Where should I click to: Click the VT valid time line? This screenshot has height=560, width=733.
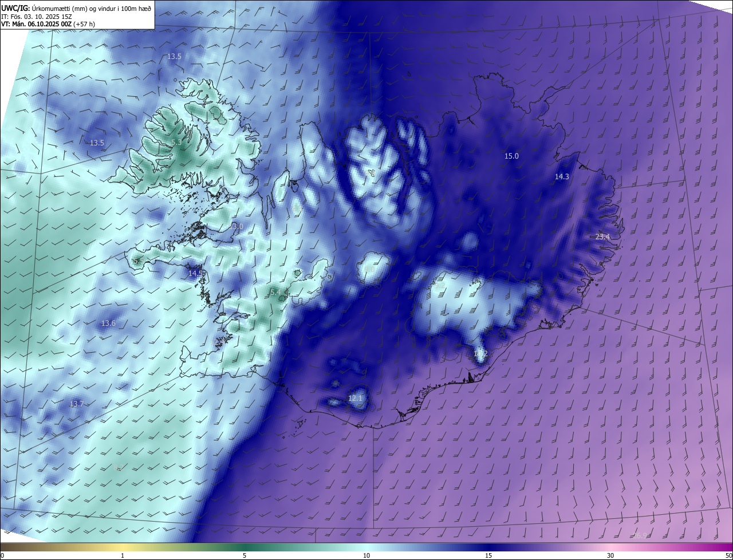(x=48, y=24)
